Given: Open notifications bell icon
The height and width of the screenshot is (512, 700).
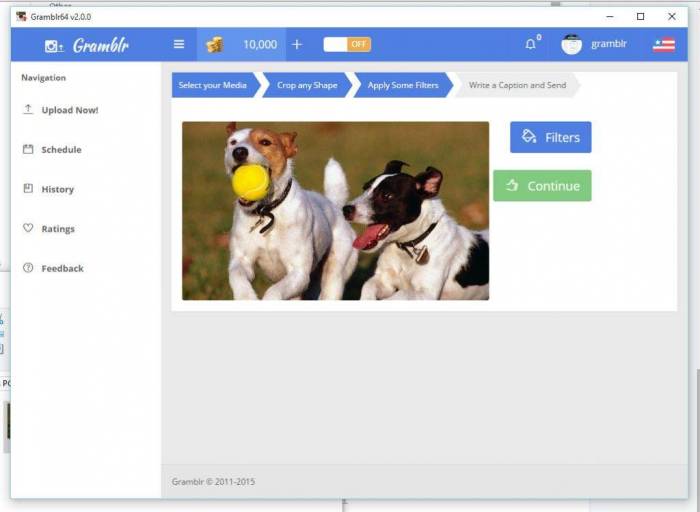Looking at the screenshot, I should coord(531,44).
